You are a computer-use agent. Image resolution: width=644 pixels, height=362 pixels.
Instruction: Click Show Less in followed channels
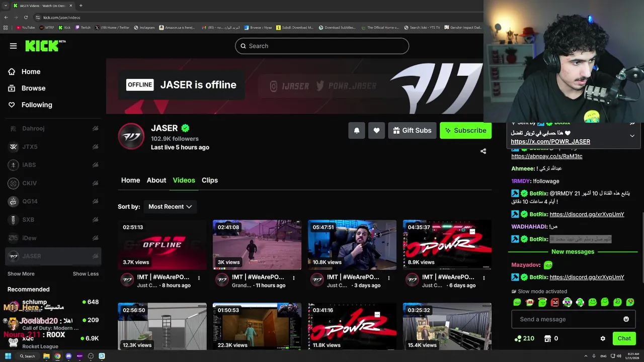(86, 274)
